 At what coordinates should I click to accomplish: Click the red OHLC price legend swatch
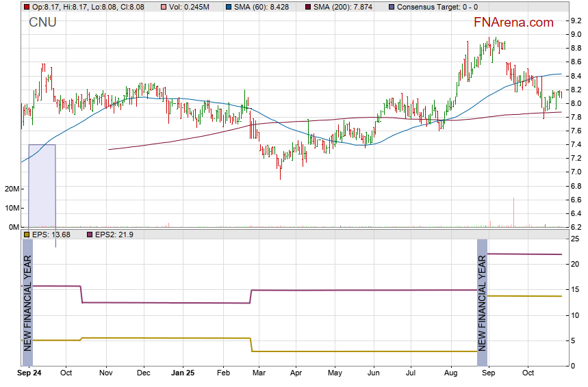point(27,7)
